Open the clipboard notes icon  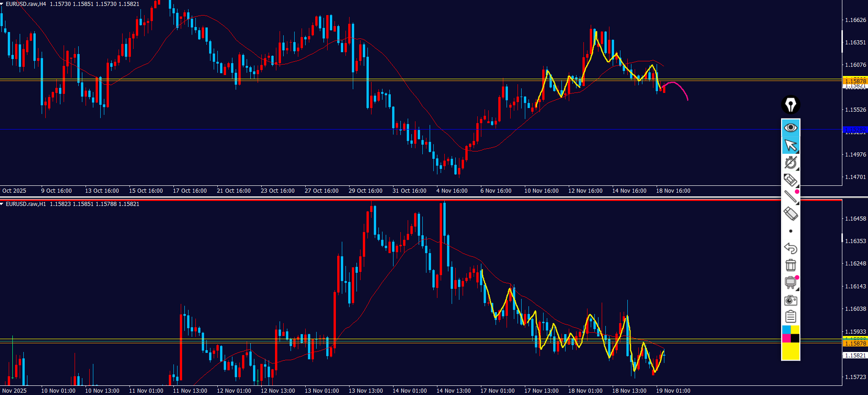[x=790, y=317]
